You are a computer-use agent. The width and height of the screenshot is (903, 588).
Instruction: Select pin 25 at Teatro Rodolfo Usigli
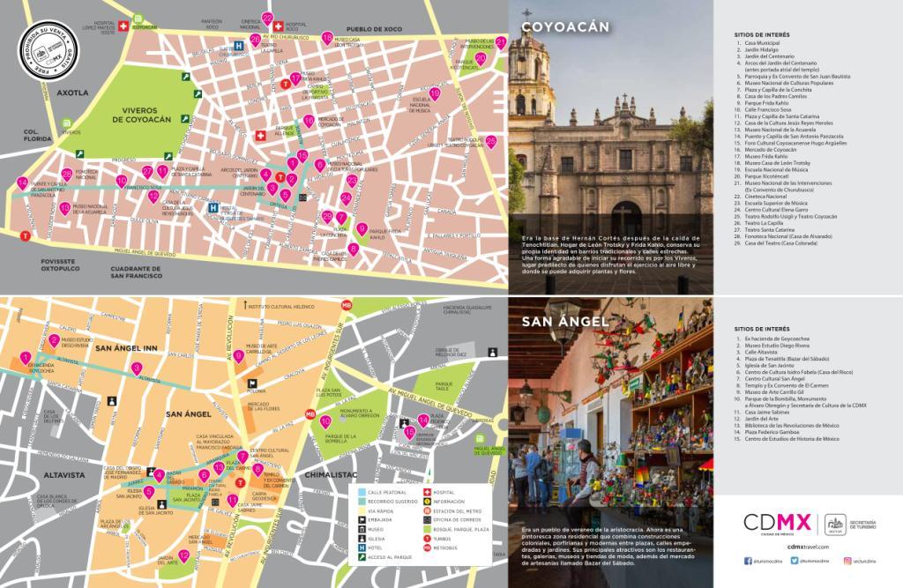[491, 142]
